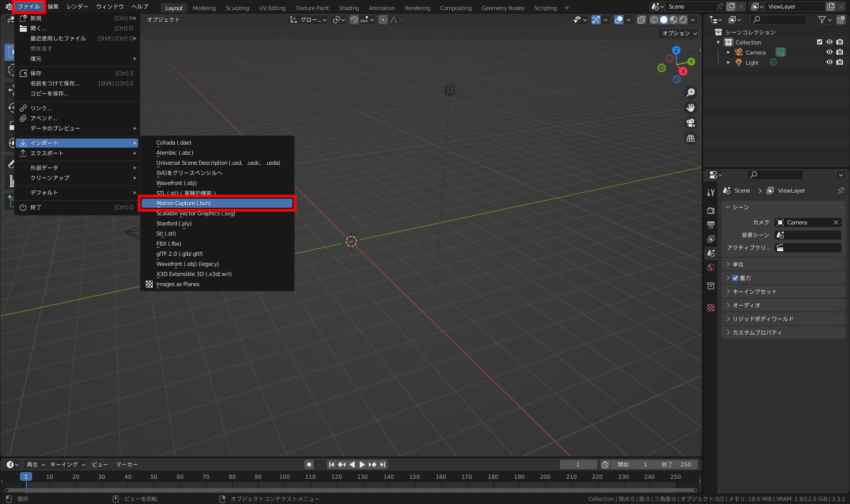
Task: Open the レンダー menu
Action: (x=77, y=7)
